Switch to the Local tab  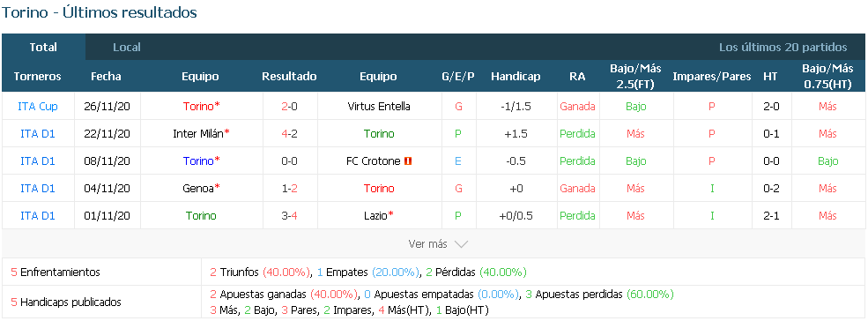(x=127, y=47)
